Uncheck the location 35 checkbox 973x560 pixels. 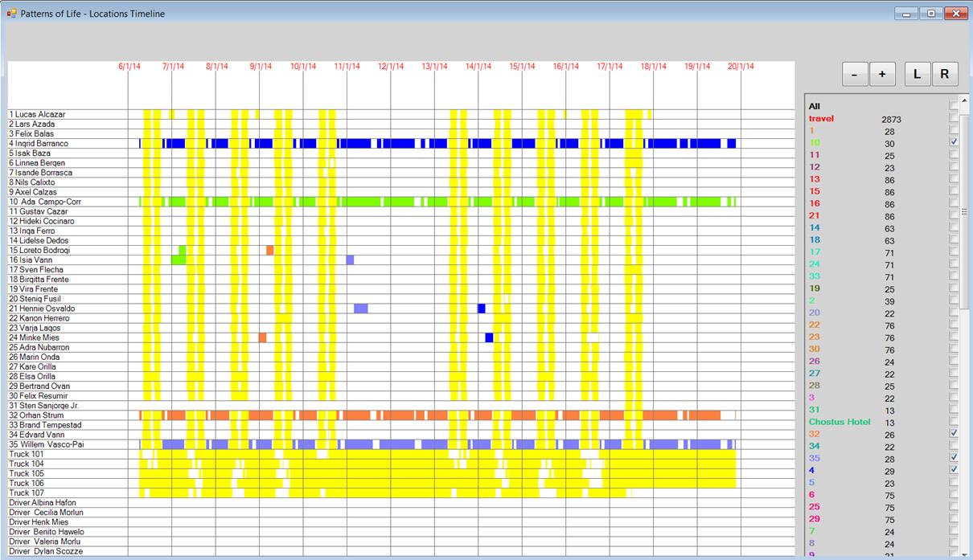954,458
